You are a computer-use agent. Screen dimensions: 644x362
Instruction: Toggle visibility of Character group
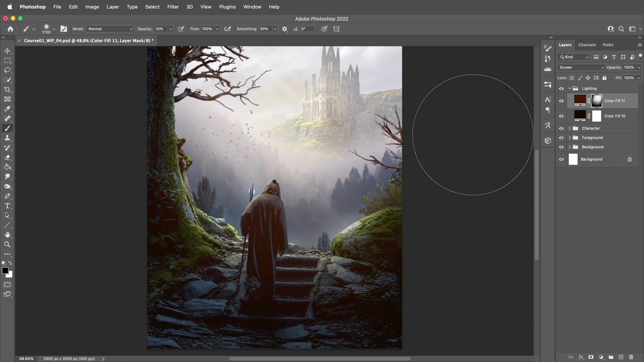(561, 128)
